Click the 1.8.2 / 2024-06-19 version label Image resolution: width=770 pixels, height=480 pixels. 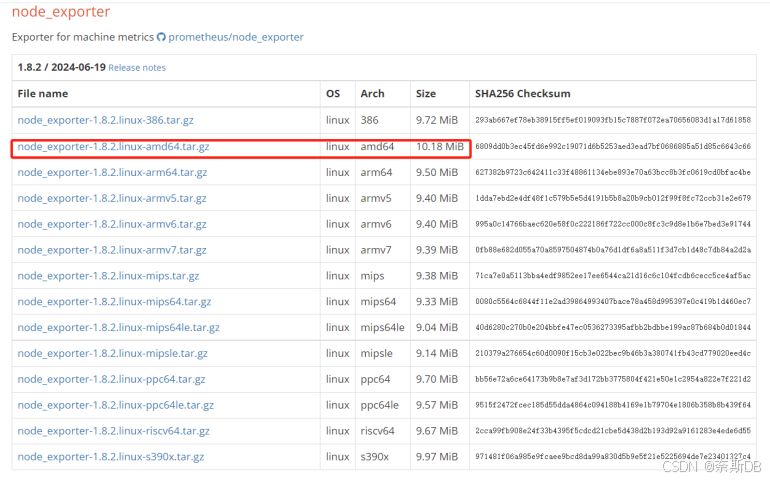[61, 67]
